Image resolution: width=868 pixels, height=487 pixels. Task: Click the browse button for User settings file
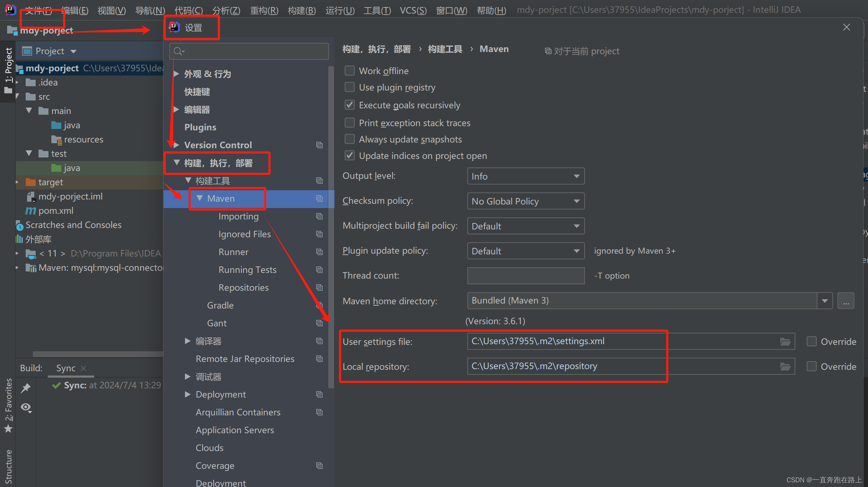click(786, 341)
